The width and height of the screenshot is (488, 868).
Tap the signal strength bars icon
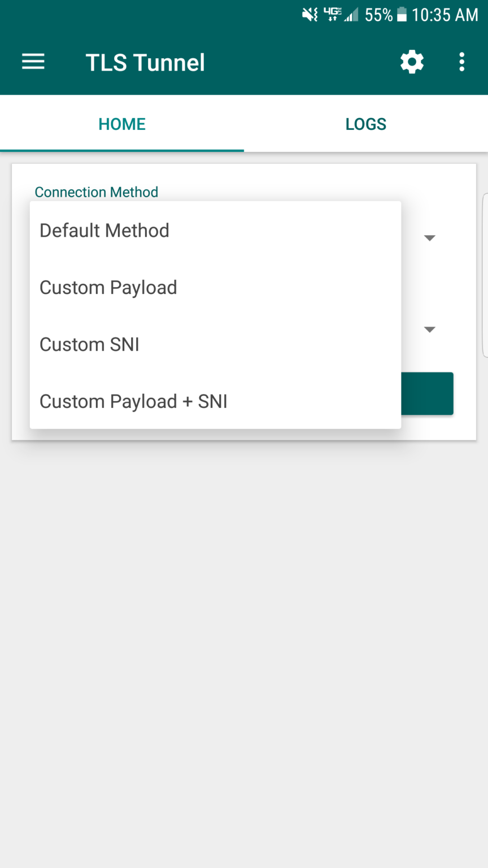(x=351, y=15)
